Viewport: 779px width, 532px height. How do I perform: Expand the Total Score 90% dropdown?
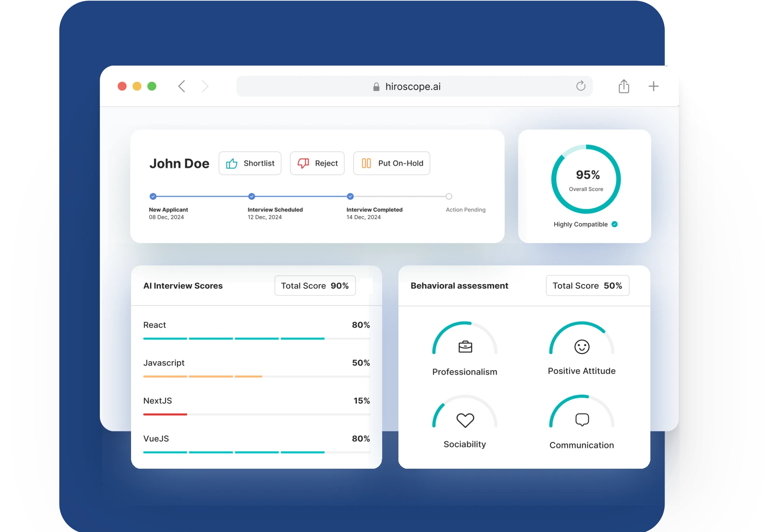(x=315, y=285)
